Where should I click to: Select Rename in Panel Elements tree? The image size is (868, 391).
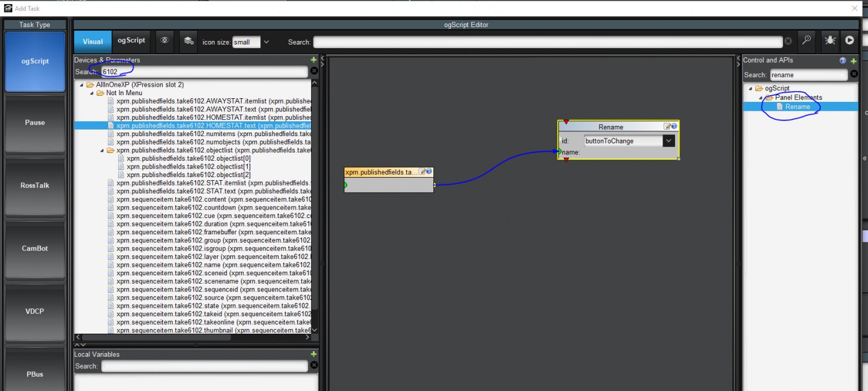(797, 107)
